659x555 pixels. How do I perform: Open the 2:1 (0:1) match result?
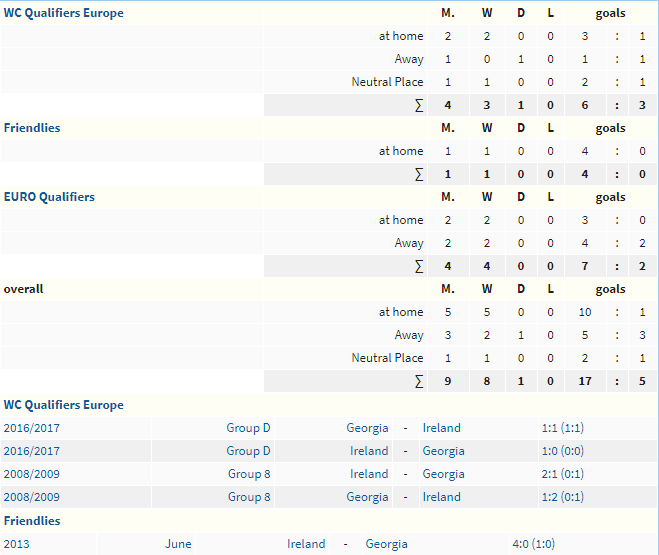tap(562, 474)
